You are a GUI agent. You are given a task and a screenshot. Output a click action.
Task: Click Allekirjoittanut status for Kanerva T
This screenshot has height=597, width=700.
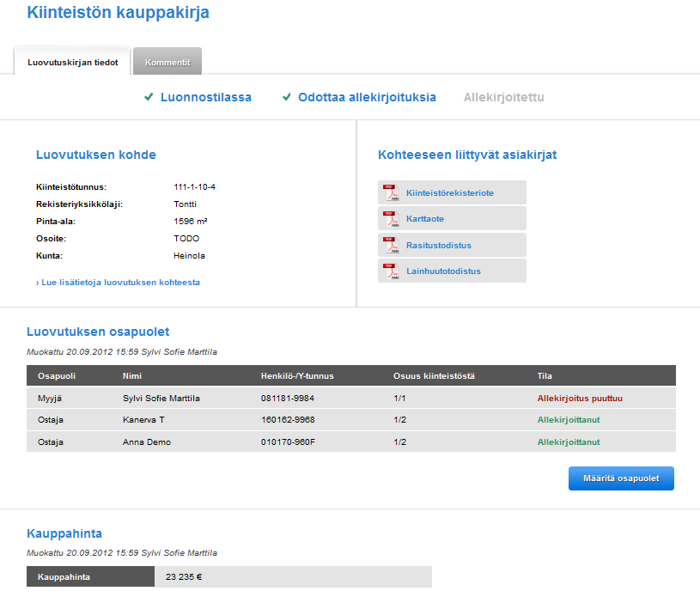[x=569, y=419]
